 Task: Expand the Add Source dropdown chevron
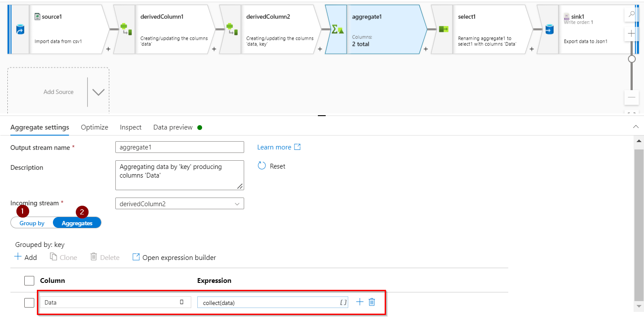tap(98, 92)
